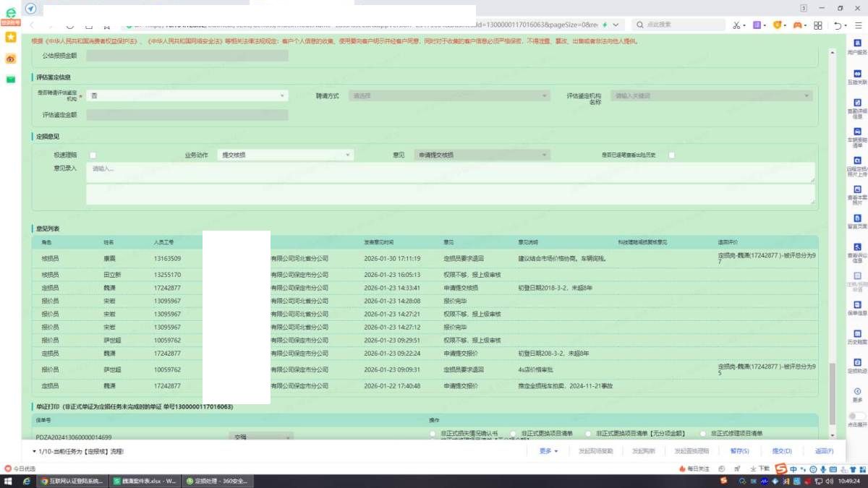Click the 意见录入 text input field
Image resolution: width=868 pixels, height=488 pixels.
coord(450,172)
